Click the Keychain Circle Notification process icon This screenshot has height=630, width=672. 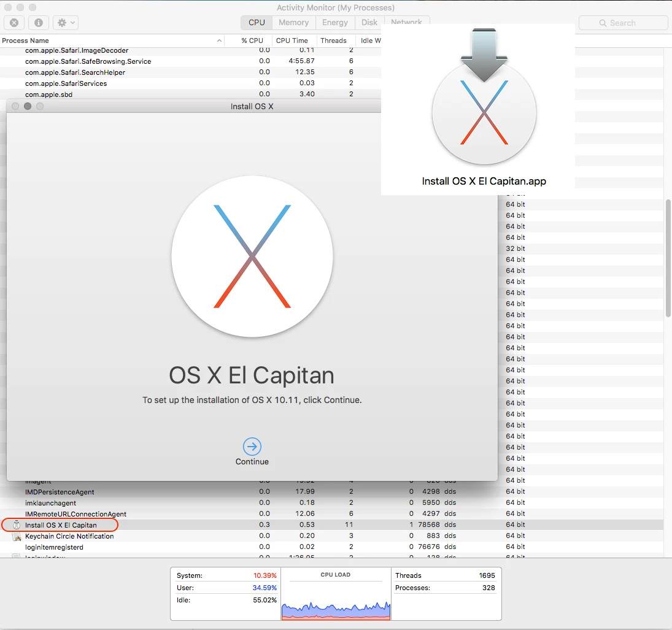17,536
